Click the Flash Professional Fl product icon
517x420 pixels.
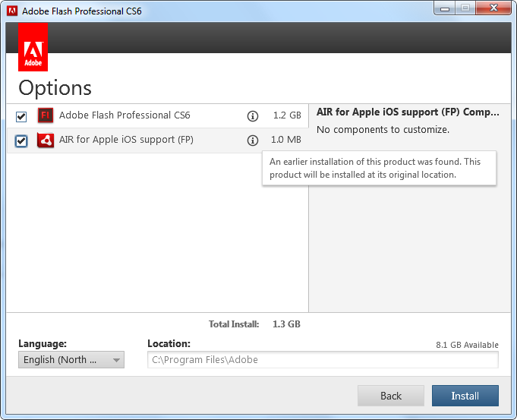tap(46, 115)
